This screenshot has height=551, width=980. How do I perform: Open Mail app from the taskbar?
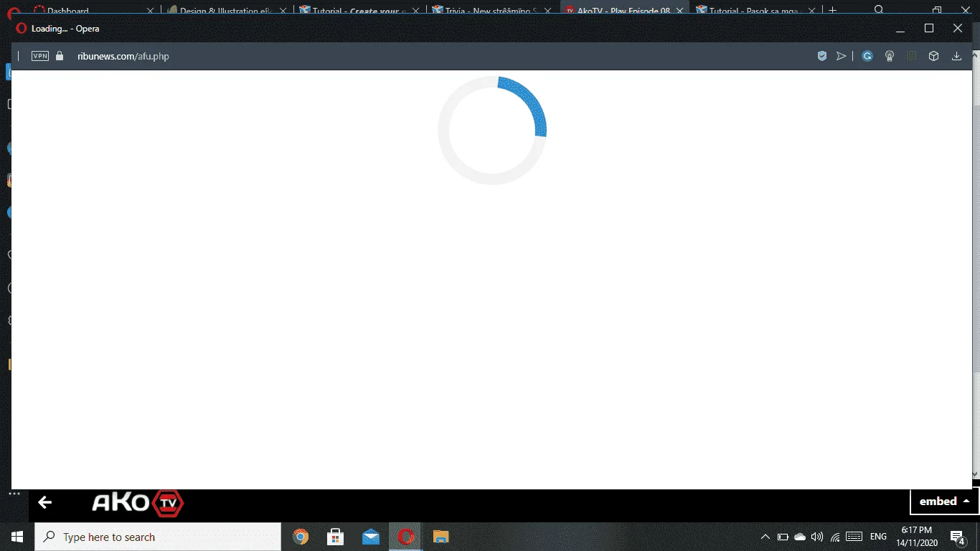[x=371, y=537]
